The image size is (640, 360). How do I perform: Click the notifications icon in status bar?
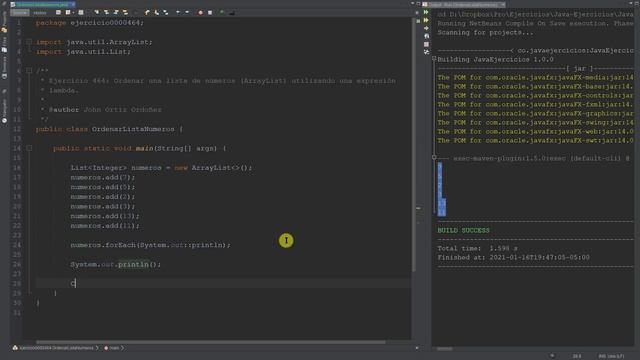(552, 356)
